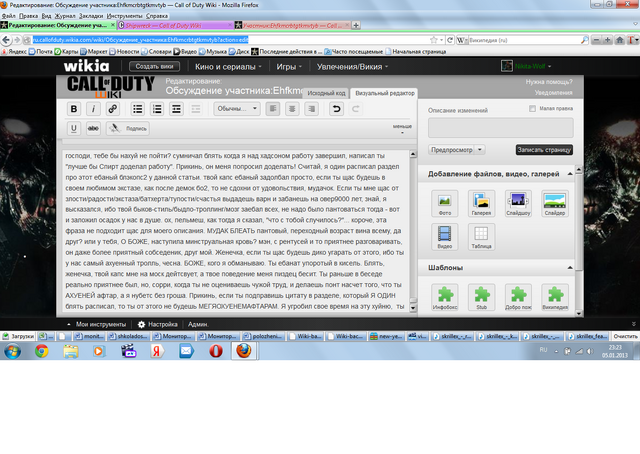
Task: Insert a slideshow with Слайдшоу icon
Action: click(518, 203)
